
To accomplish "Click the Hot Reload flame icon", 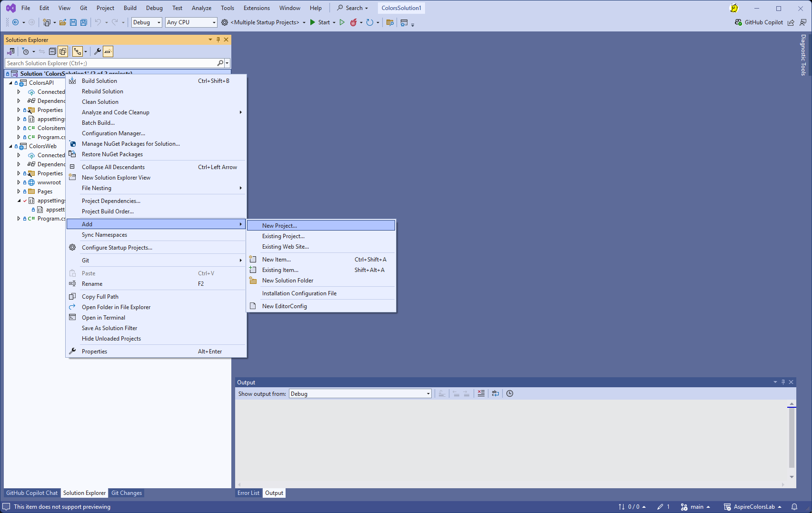I will (353, 22).
